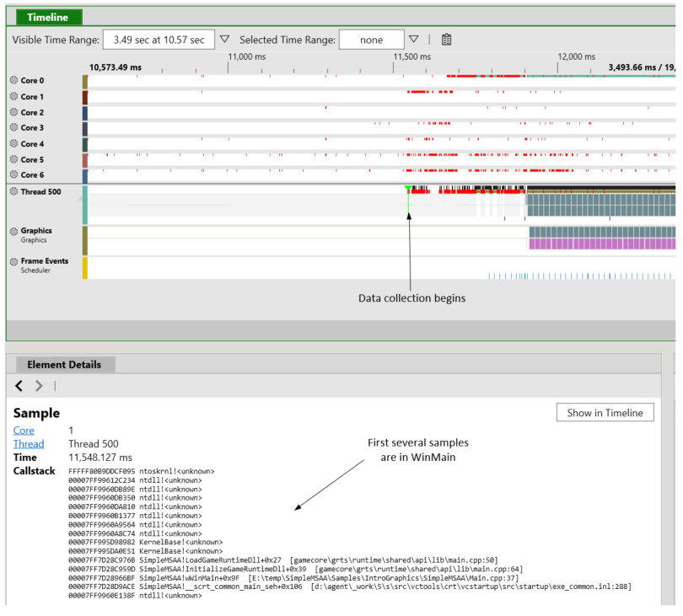Click the Callstack label in Sample details
Viewport: 683px width, 616px height.
click(x=34, y=470)
